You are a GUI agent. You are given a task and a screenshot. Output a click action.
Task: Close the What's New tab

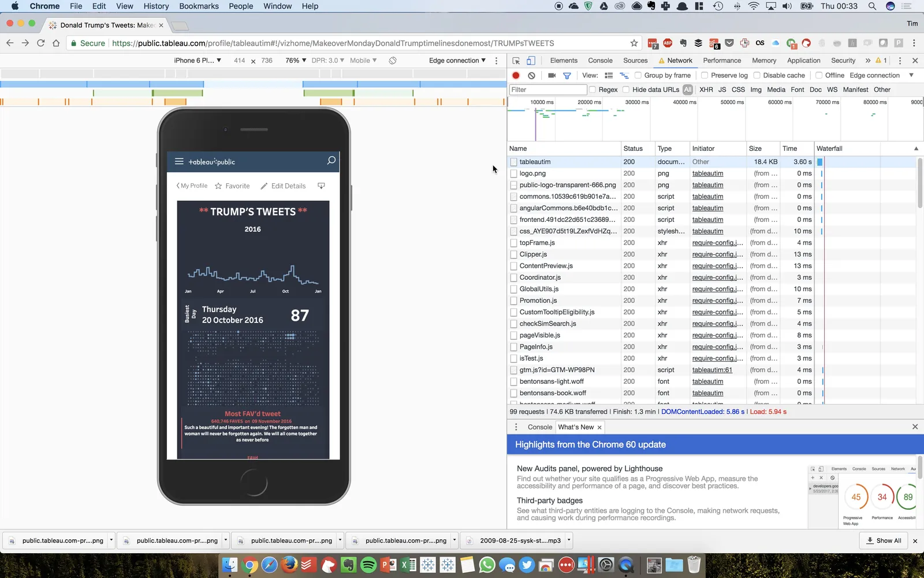click(x=599, y=427)
